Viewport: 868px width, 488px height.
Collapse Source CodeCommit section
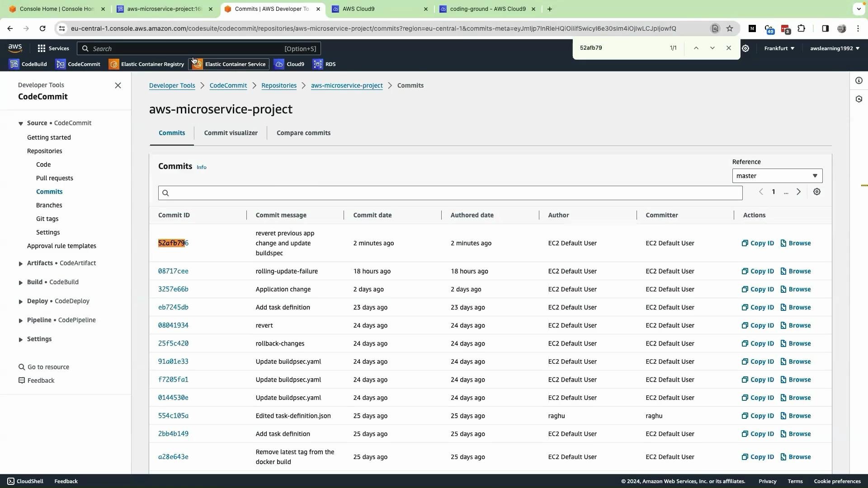click(20, 123)
